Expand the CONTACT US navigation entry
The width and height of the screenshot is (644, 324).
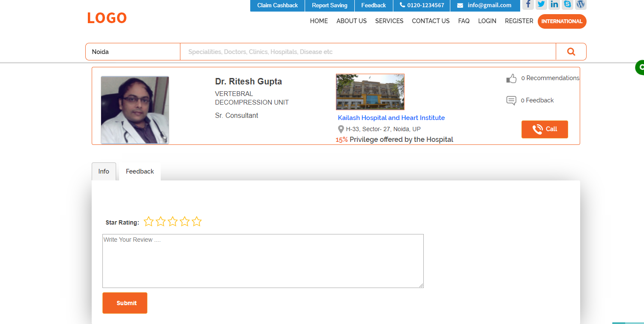pos(431,21)
